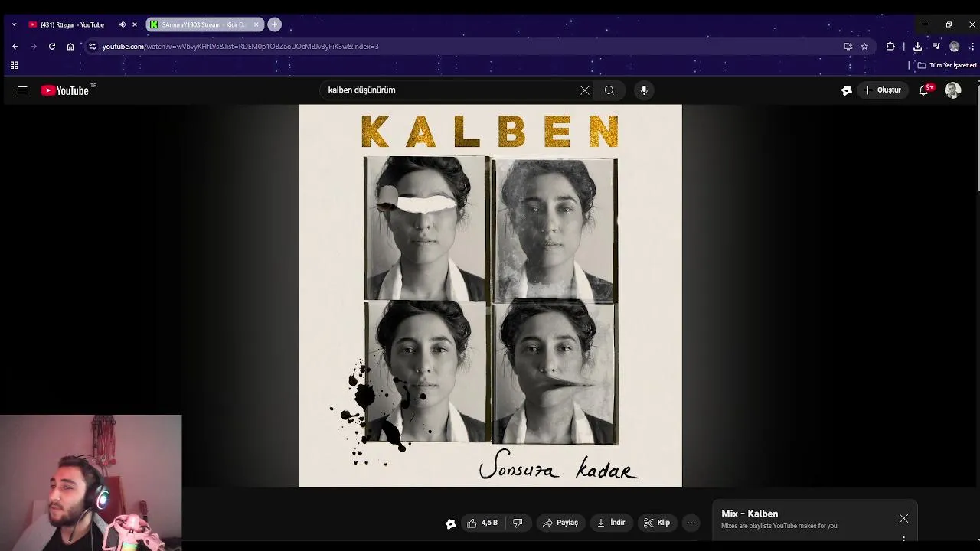This screenshot has width=980, height=551.
Task: Open YouTube account avatar menu
Action: click(x=952, y=90)
